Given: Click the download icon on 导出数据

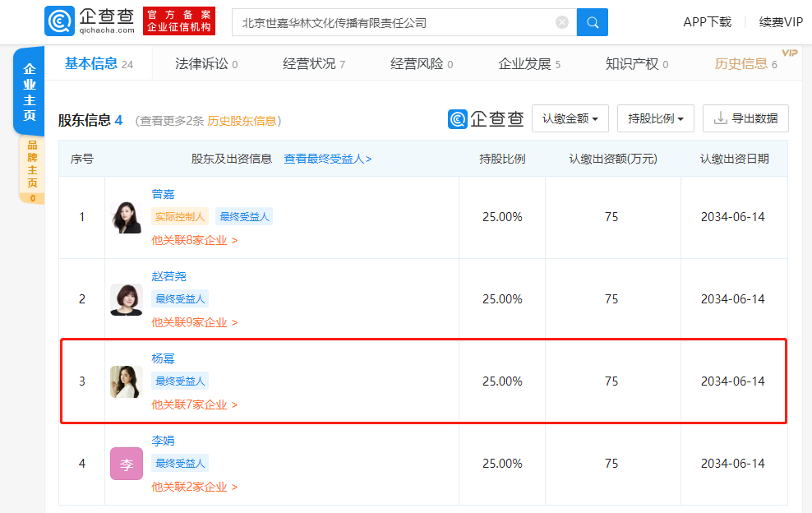Looking at the screenshot, I should click(x=720, y=118).
